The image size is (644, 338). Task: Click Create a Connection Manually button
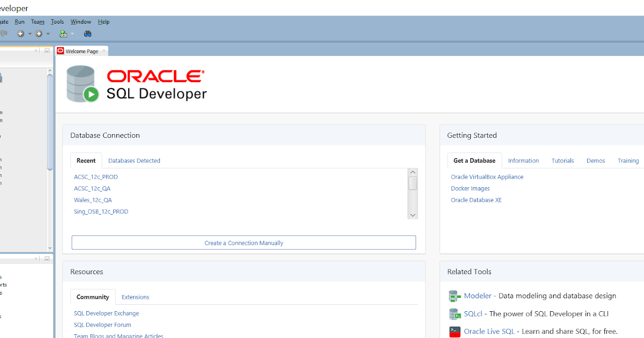(x=244, y=243)
